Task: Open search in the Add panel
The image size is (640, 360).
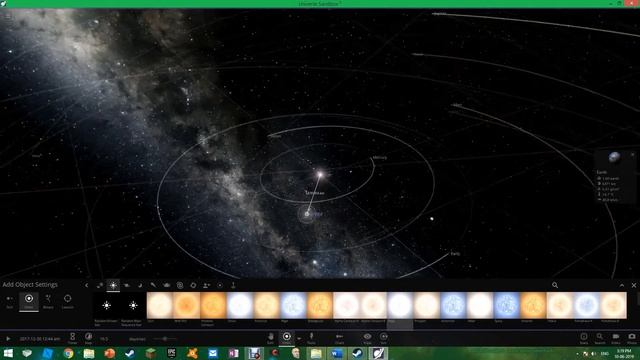Action: pyautogui.click(x=555, y=285)
